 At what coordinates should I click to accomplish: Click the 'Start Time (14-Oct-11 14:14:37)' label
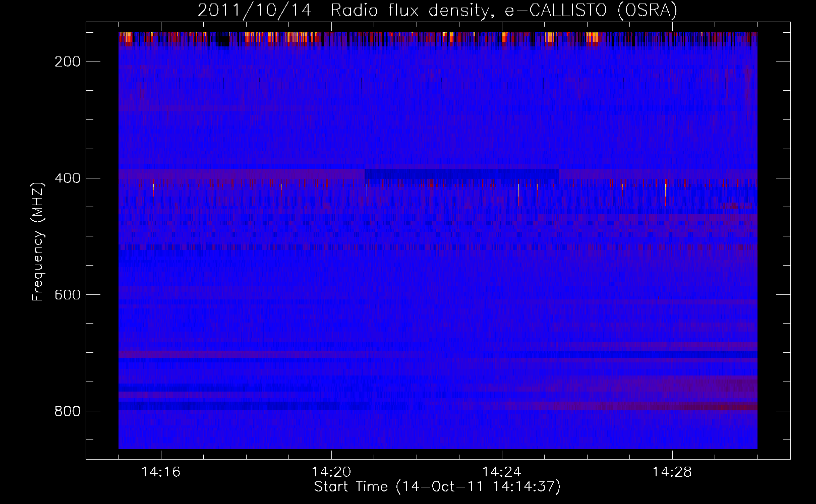[437, 487]
